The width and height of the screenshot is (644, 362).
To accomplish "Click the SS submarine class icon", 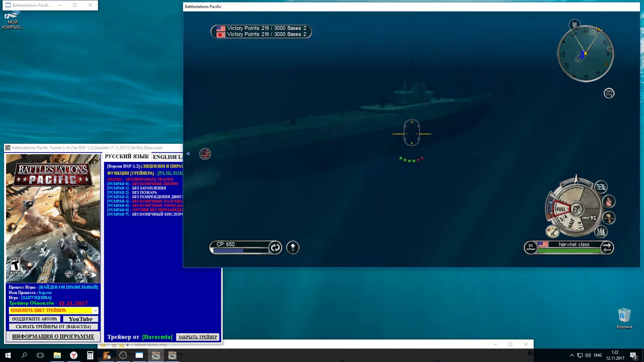I will pyautogui.click(x=530, y=247).
